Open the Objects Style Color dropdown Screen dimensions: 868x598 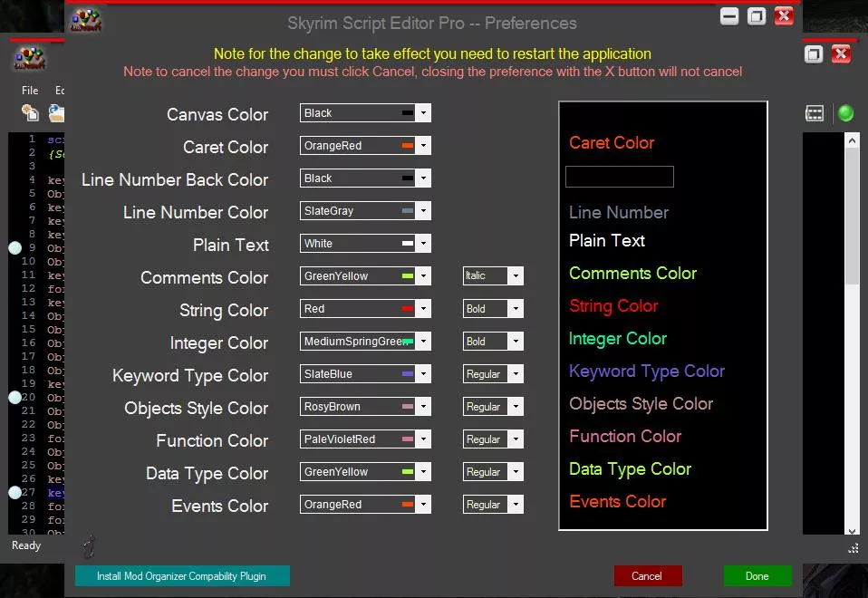click(423, 407)
